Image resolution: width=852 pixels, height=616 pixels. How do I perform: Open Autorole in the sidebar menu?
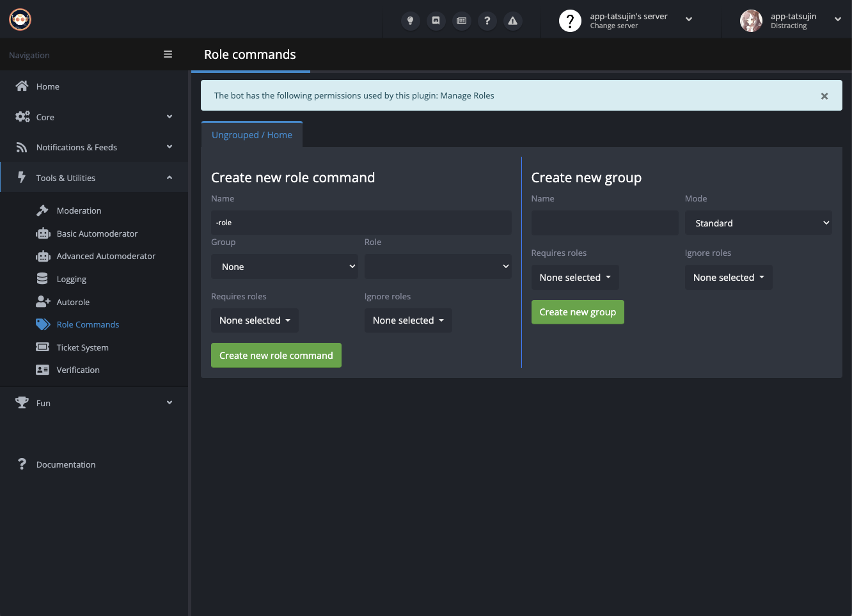[73, 302]
